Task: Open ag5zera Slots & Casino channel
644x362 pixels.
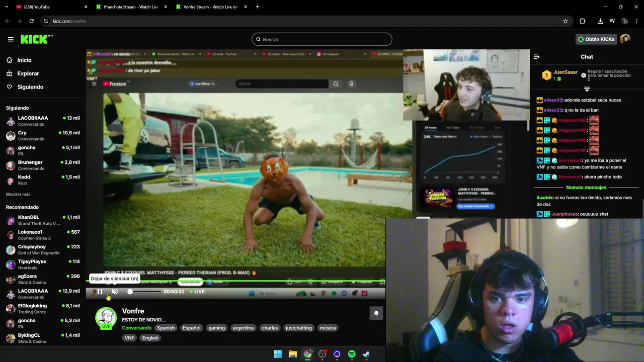Action: click(x=42, y=279)
